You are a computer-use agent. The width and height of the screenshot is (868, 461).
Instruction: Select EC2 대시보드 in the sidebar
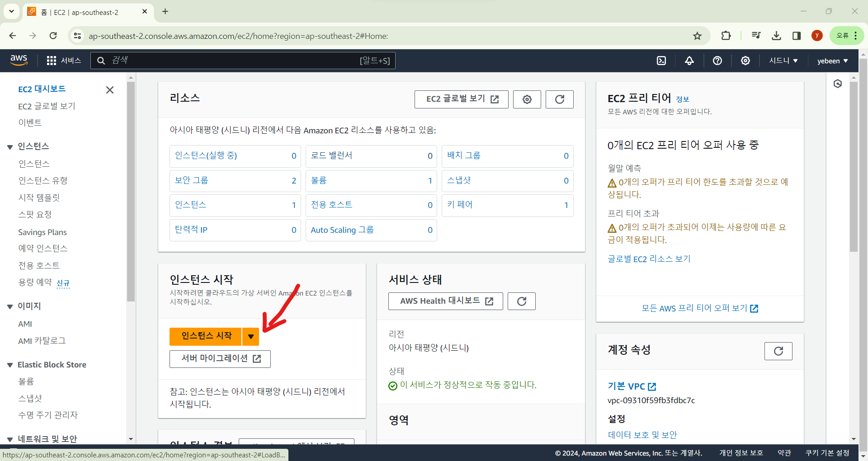[x=42, y=89]
